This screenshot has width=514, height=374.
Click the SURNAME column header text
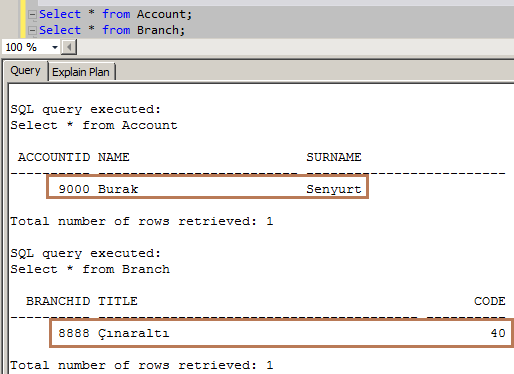tap(334, 157)
